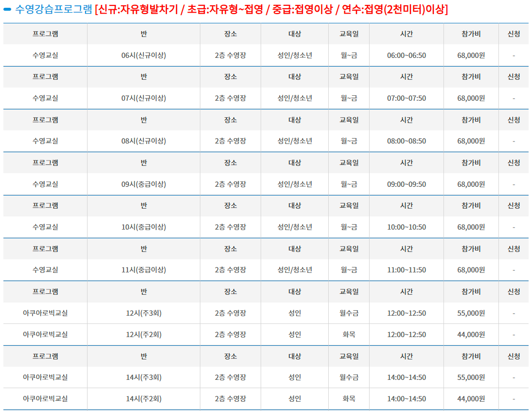
Task: Click 아쿠아로빅교실 in the 12시(주3회) row
Action: pos(45,313)
